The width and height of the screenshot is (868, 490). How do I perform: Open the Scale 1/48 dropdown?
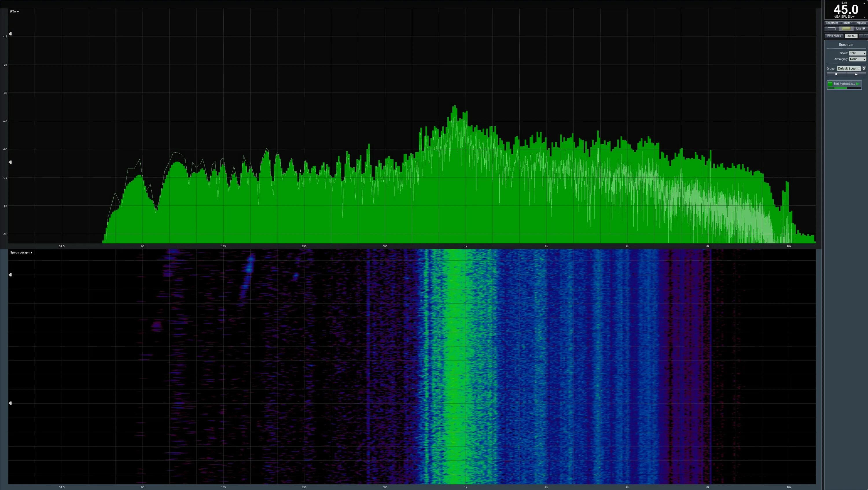tap(857, 53)
